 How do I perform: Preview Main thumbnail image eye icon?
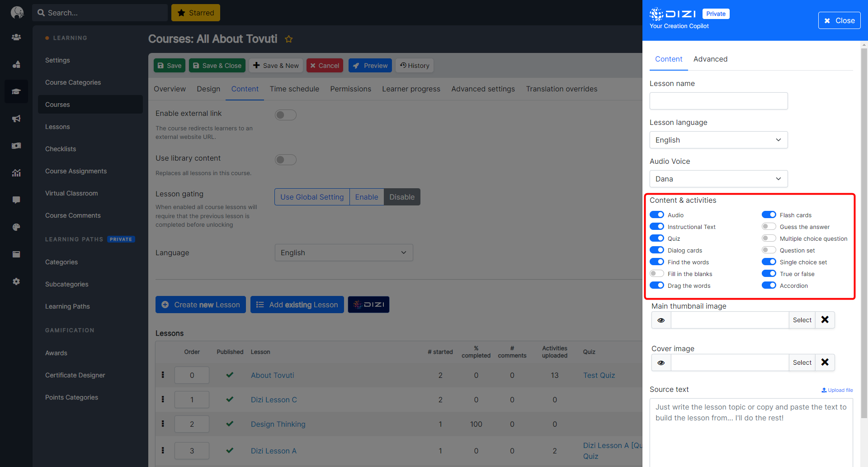click(x=661, y=320)
